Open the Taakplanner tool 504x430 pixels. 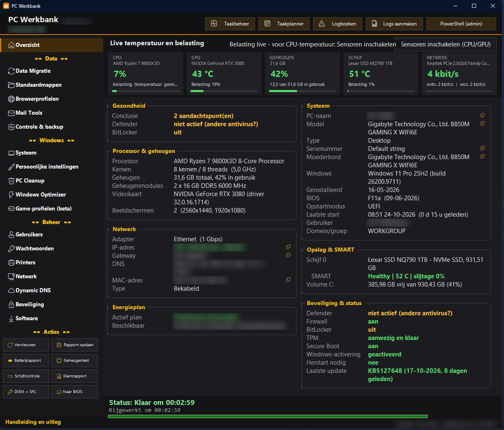[x=284, y=24]
